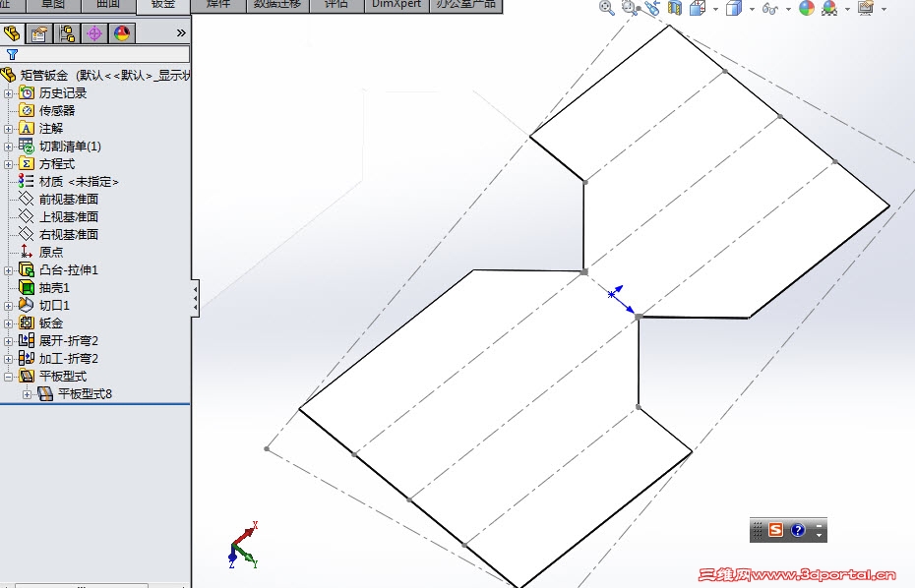Switch to the 曲面 ribbon tab
The image size is (915, 588).
[x=108, y=5]
